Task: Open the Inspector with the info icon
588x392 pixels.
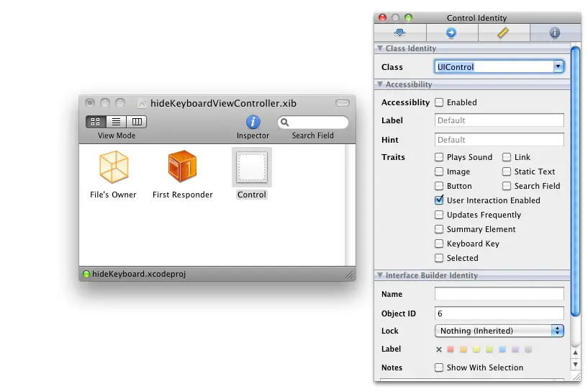Action: [253, 122]
